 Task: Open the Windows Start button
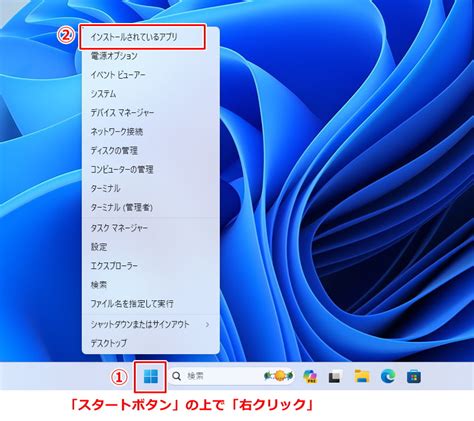coord(151,377)
